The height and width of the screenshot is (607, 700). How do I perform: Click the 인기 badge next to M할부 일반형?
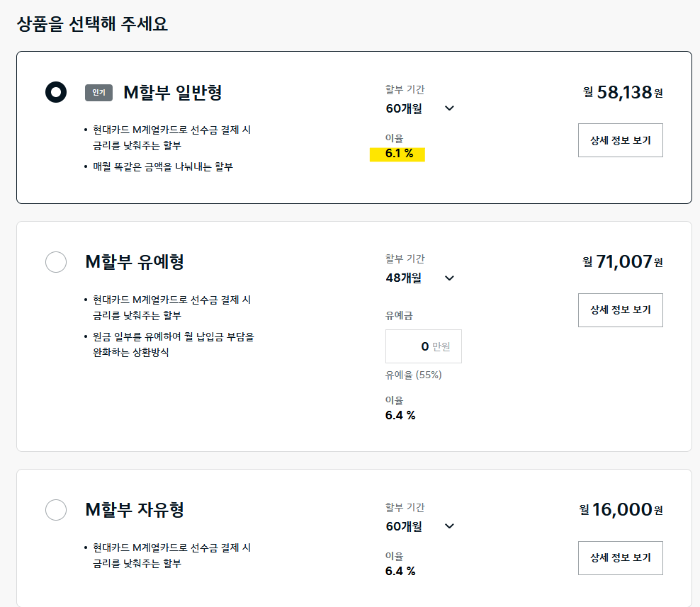pyautogui.click(x=98, y=93)
